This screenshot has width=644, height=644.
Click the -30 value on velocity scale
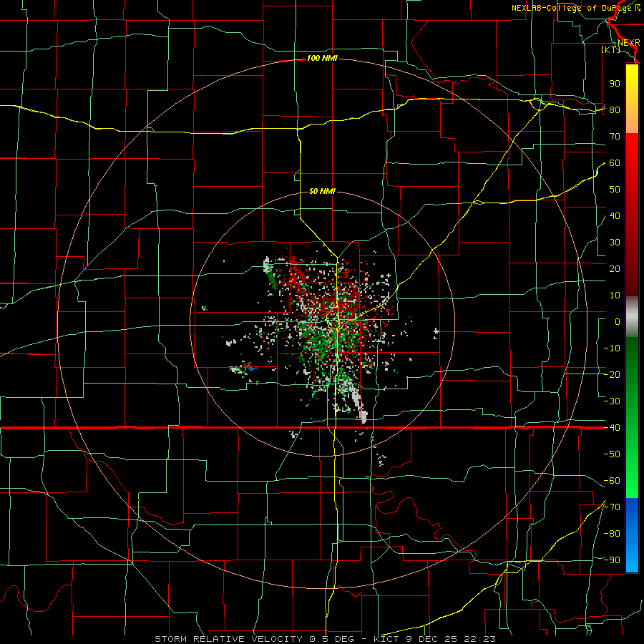612,401
